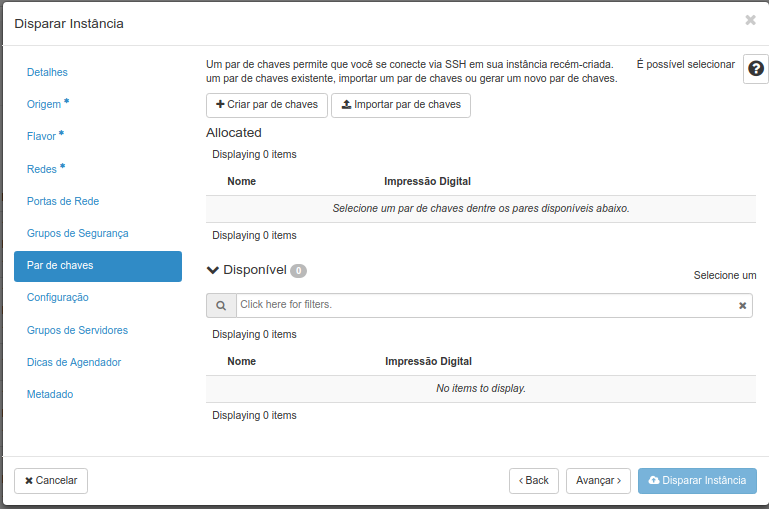Viewport: 769px width, 509px height.
Task: Select the Configuração tab
Action: click(x=57, y=297)
